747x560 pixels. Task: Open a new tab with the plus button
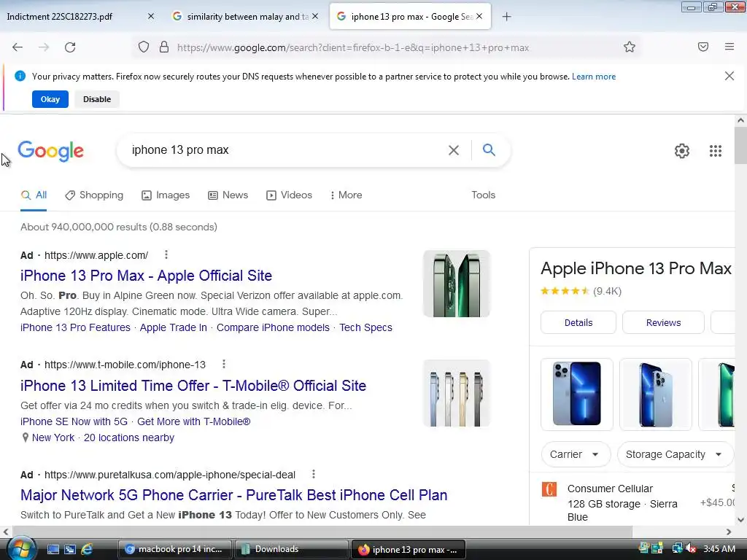[506, 17]
